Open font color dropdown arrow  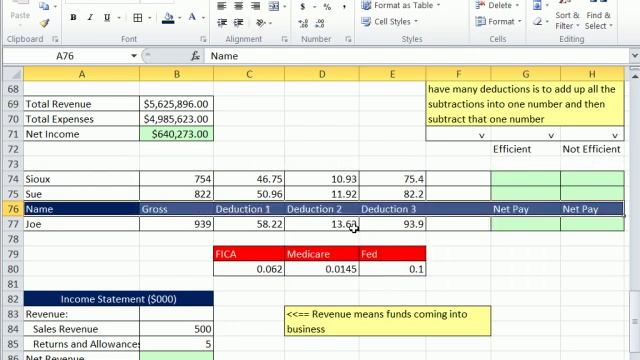pyautogui.click(x=203, y=18)
